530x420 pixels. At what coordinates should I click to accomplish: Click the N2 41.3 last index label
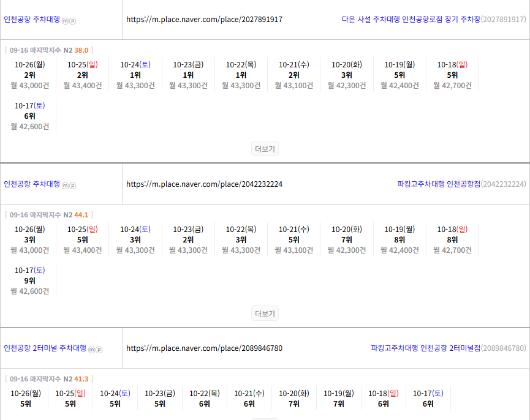click(48, 379)
